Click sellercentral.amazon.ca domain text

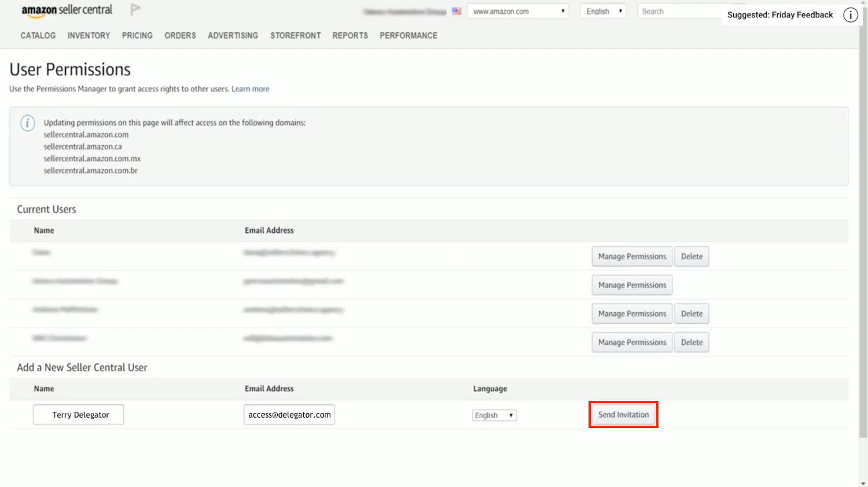pos(83,147)
